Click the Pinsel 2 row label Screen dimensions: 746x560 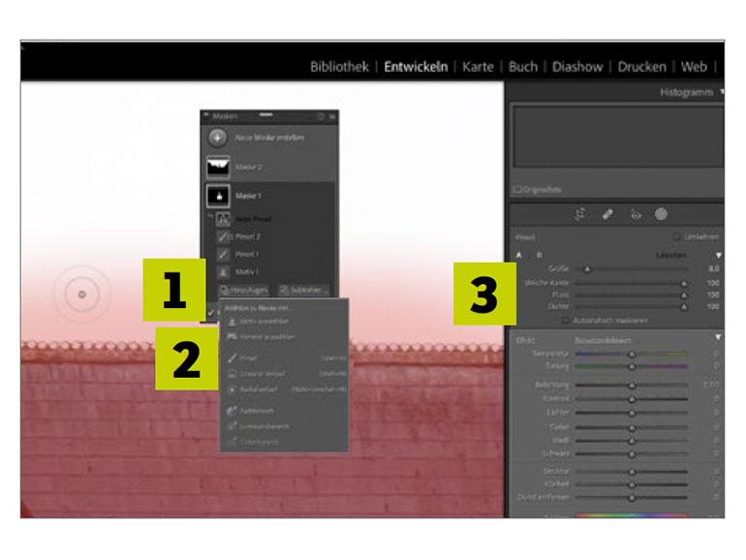[248, 236]
